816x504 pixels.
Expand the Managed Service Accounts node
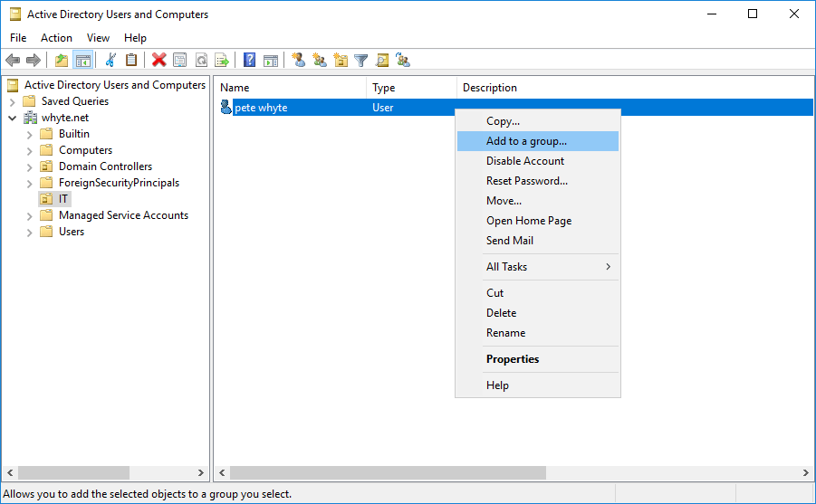coord(30,216)
